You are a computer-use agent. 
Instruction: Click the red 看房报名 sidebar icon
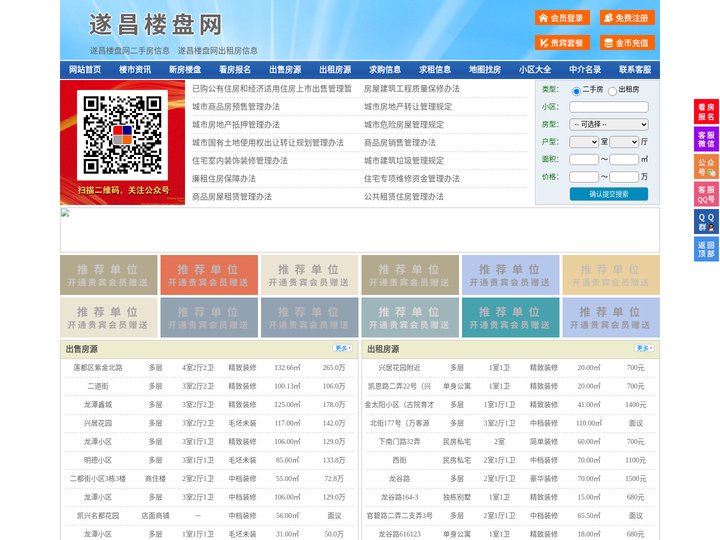pyautogui.click(x=706, y=112)
